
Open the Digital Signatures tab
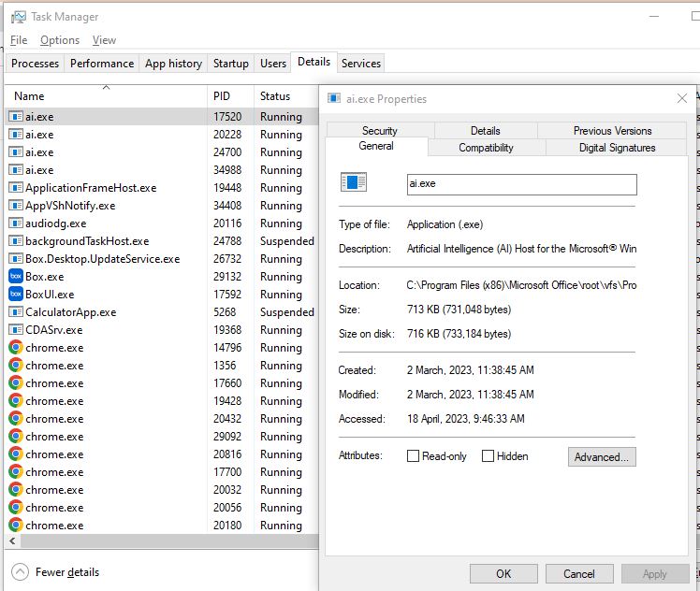[x=617, y=147]
